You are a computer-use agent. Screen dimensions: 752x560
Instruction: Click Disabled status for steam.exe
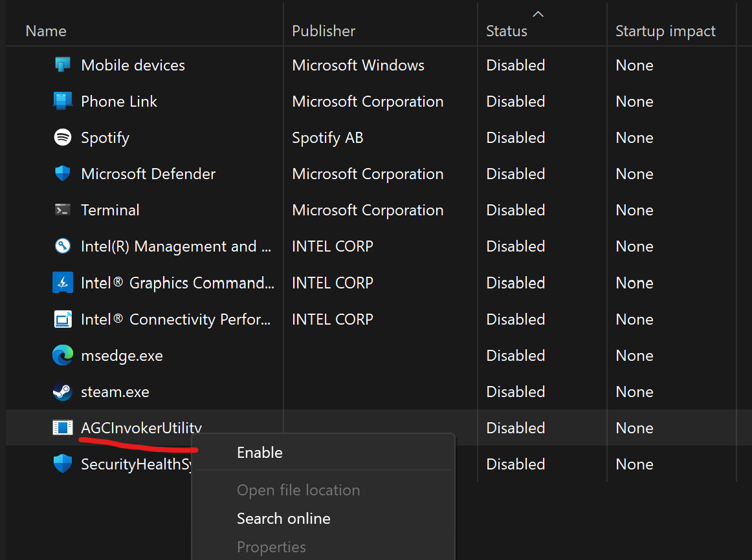click(x=516, y=392)
